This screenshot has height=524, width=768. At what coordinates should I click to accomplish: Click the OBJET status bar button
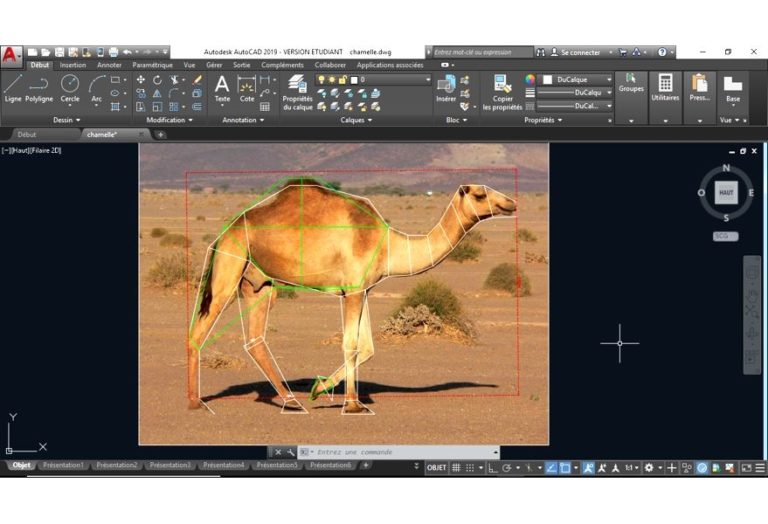[x=436, y=468]
